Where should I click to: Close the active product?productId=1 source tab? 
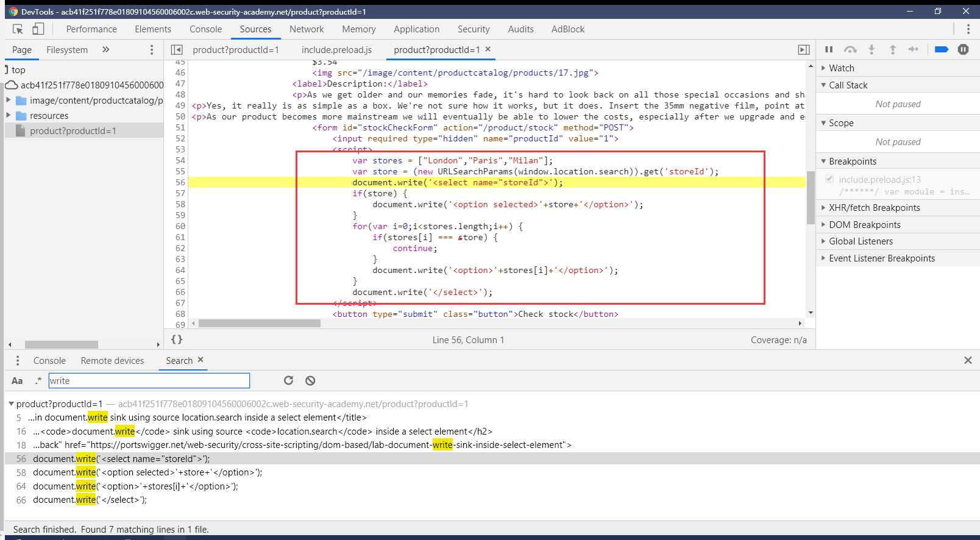(x=488, y=49)
